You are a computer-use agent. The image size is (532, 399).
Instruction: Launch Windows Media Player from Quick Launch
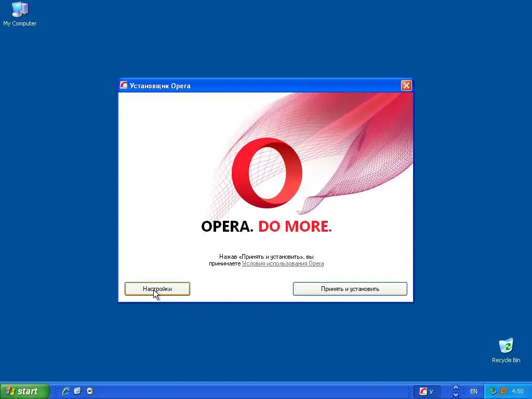tap(90, 391)
